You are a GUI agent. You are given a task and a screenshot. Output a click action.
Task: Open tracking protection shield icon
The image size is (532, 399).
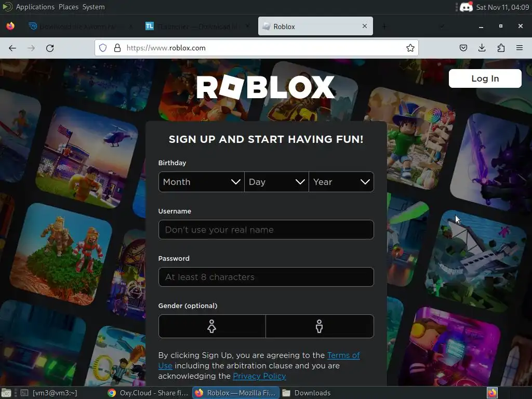103,48
